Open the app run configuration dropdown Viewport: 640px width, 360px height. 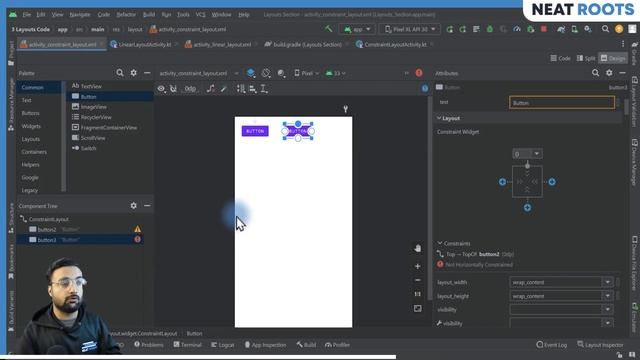point(358,29)
